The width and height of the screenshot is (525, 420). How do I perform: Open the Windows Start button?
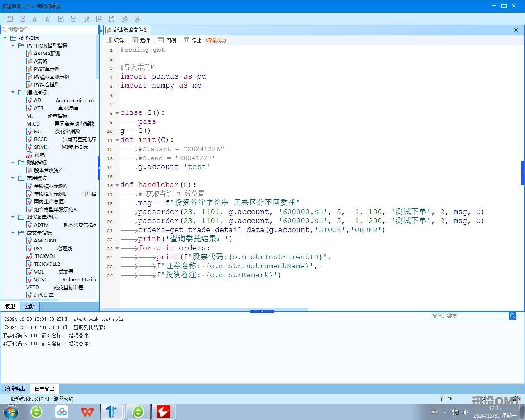tap(11, 411)
